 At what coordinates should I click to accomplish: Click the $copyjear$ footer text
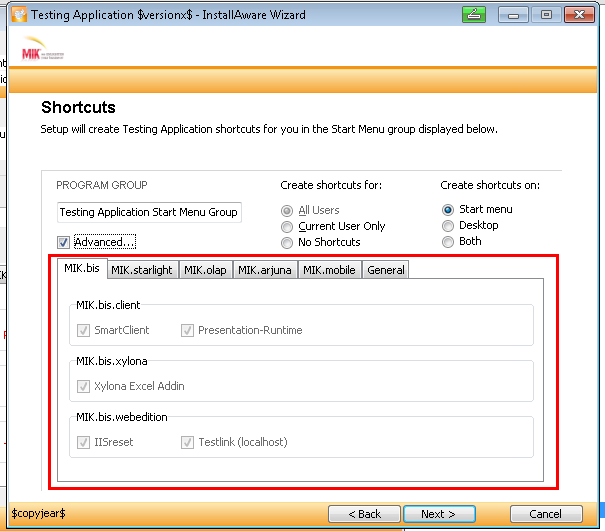(x=39, y=514)
